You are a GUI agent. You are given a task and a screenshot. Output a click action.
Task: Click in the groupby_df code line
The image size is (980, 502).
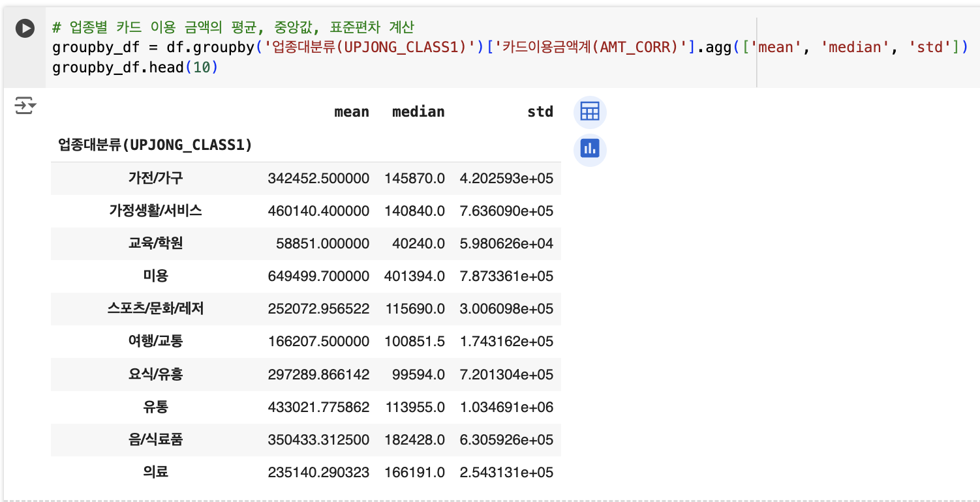(510, 47)
